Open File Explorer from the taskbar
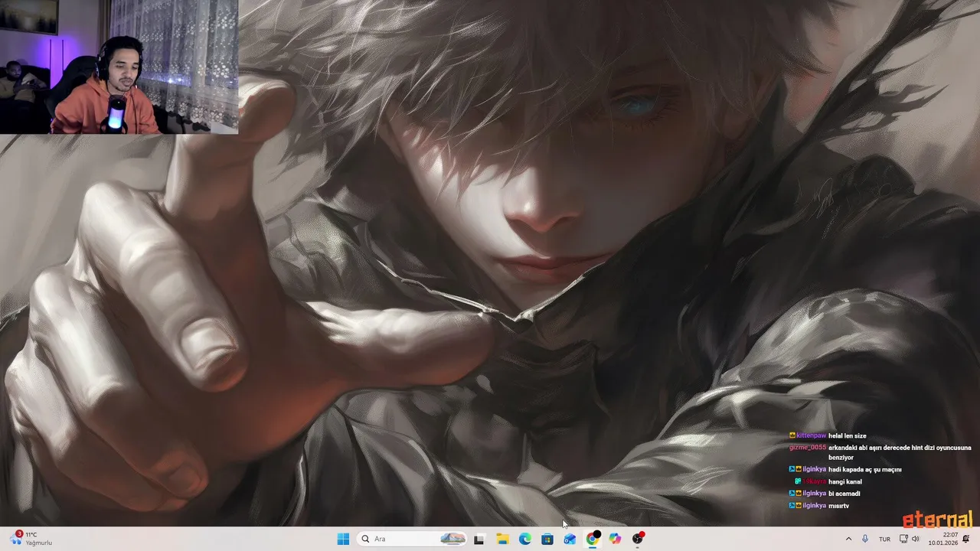The width and height of the screenshot is (980, 551). point(502,539)
